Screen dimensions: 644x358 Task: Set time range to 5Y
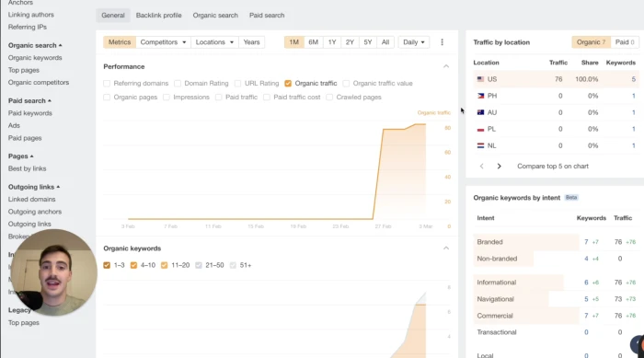(368, 42)
